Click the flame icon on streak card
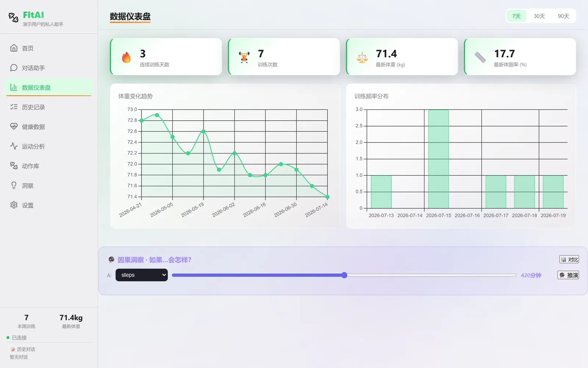The width and height of the screenshot is (588, 368). pyautogui.click(x=126, y=57)
